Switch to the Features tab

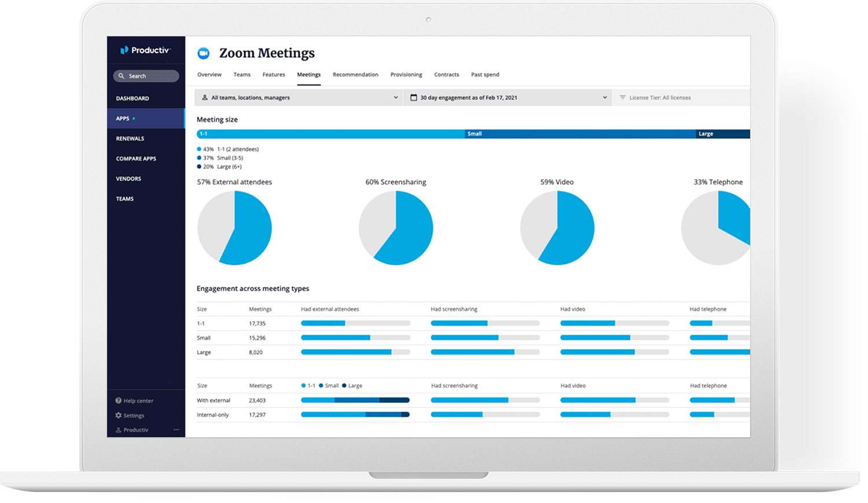point(274,75)
